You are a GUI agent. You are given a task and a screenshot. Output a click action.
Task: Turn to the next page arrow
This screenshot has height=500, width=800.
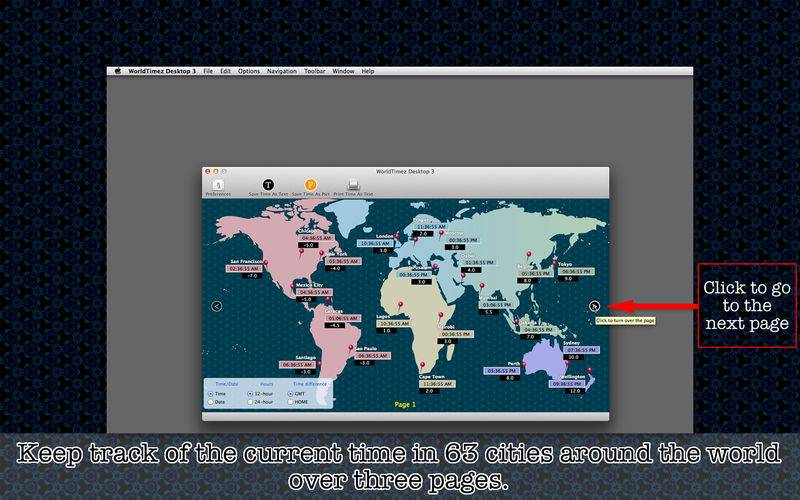594,306
